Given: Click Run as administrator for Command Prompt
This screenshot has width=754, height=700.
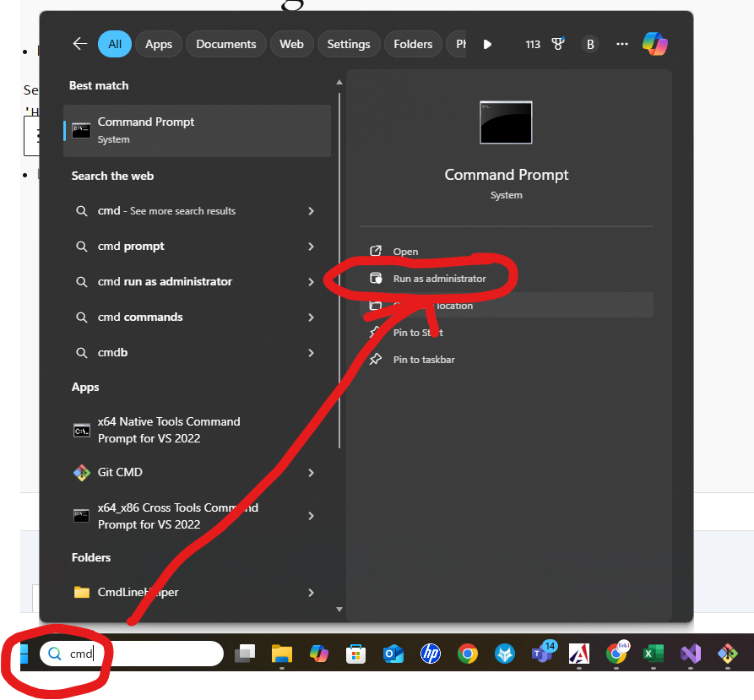Looking at the screenshot, I should point(439,279).
